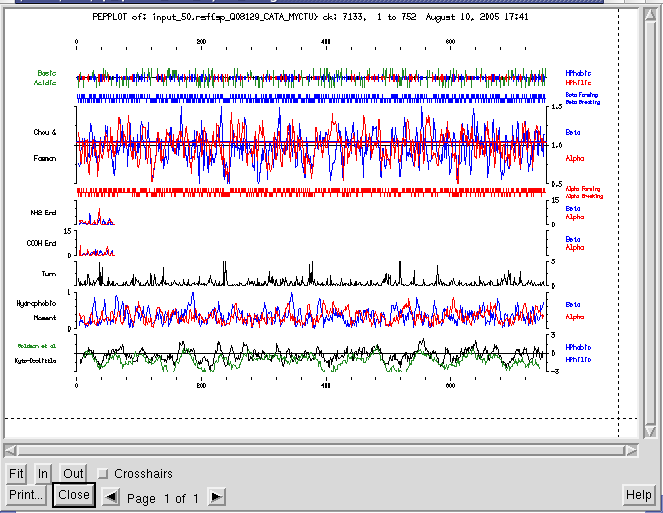
Task: Click the Turn plot trace
Action: tap(312, 278)
